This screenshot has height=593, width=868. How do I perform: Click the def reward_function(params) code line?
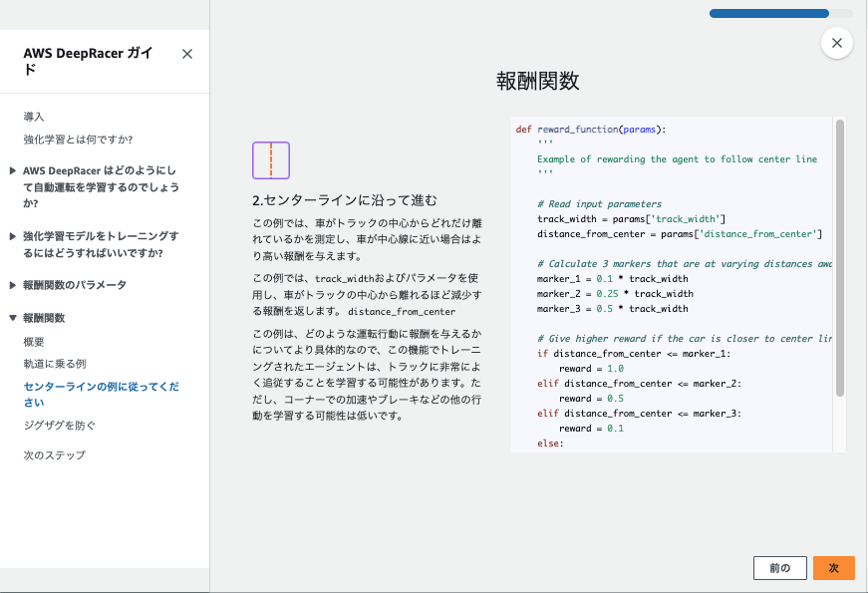click(x=591, y=130)
